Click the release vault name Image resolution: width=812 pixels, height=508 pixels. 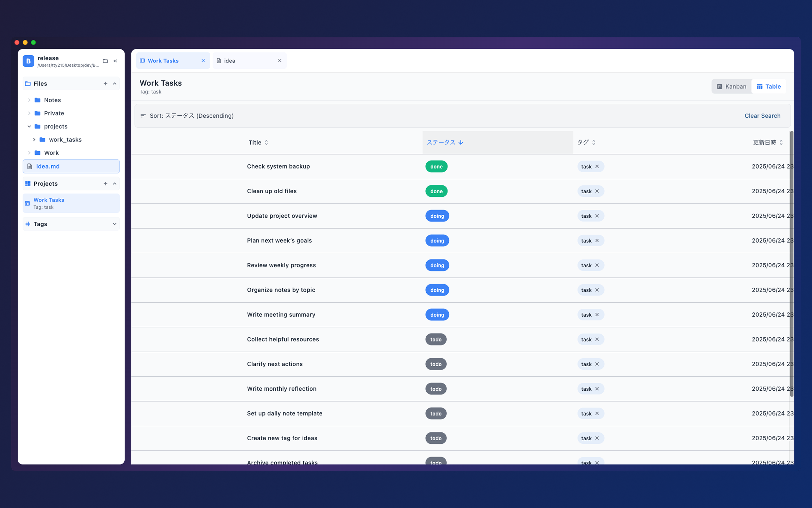coord(48,58)
